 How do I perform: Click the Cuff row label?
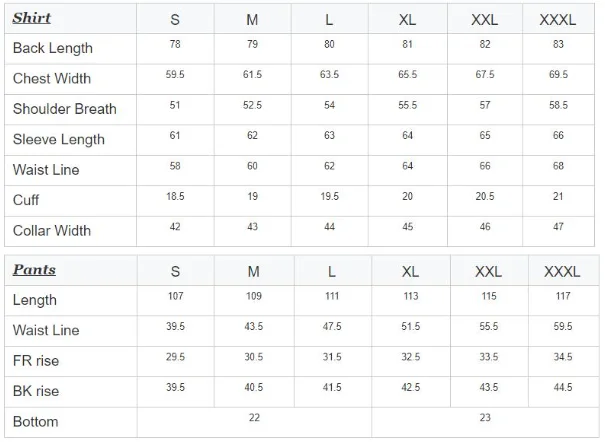click(x=26, y=200)
